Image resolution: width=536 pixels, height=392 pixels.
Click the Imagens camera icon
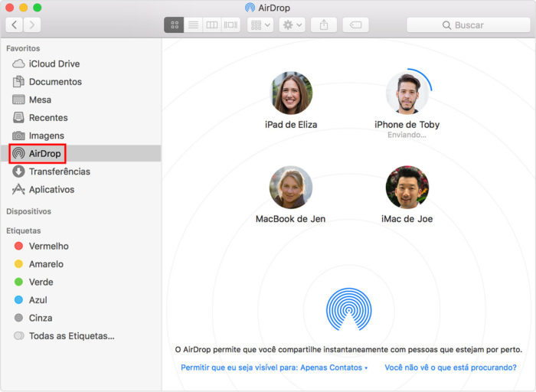tap(18, 136)
